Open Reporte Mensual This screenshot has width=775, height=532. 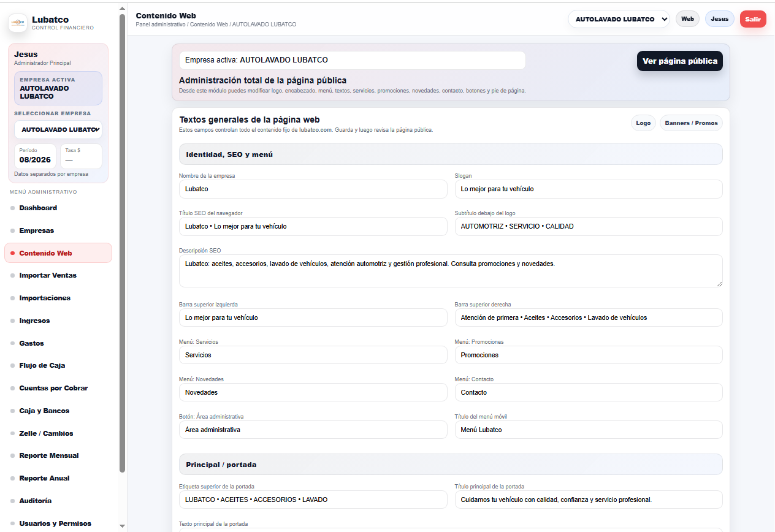(x=58, y=455)
